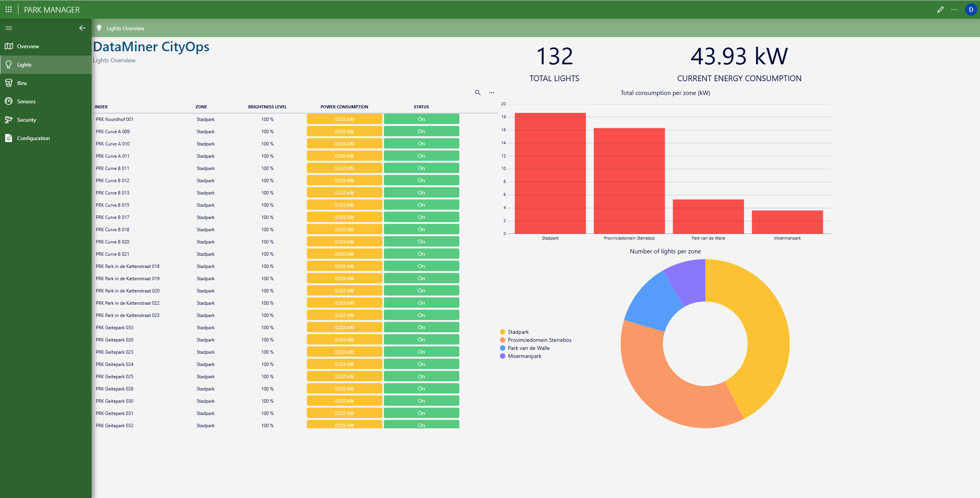Toggle Stadpark in the donut chart legend

coord(518,332)
